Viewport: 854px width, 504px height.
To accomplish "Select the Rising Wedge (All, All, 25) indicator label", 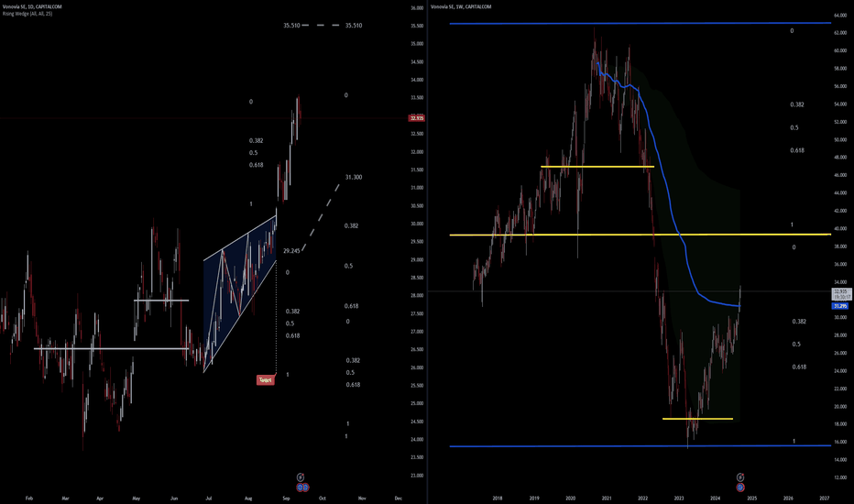I will (27, 14).
